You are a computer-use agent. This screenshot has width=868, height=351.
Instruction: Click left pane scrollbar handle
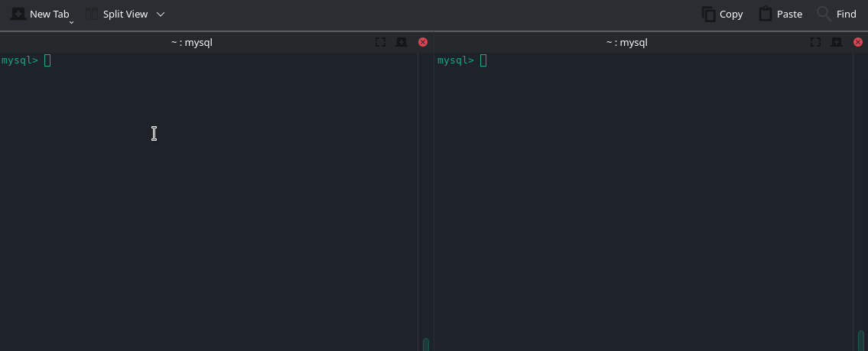click(426, 344)
